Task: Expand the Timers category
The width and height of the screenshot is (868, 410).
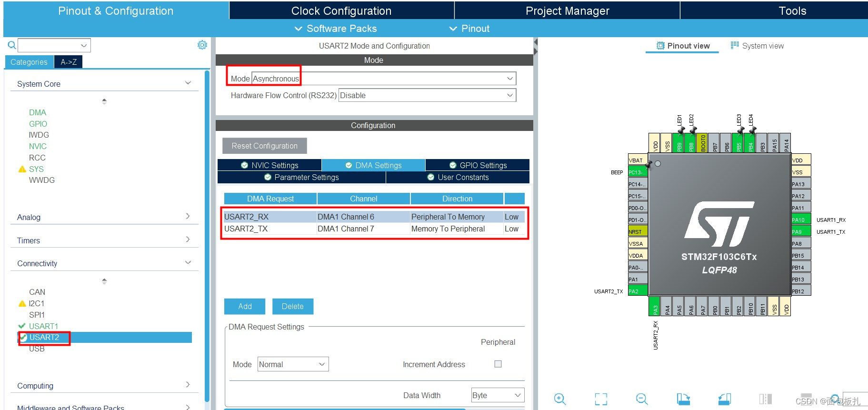Action: point(188,240)
